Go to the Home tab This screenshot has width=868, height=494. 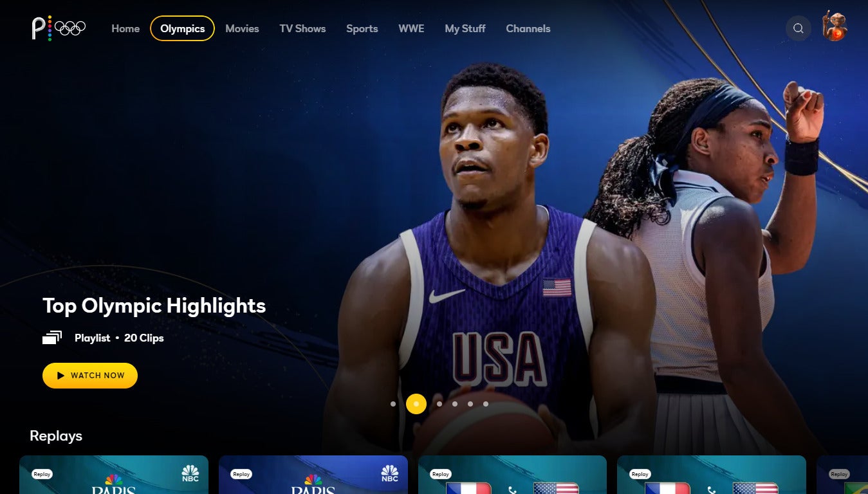coord(125,28)
